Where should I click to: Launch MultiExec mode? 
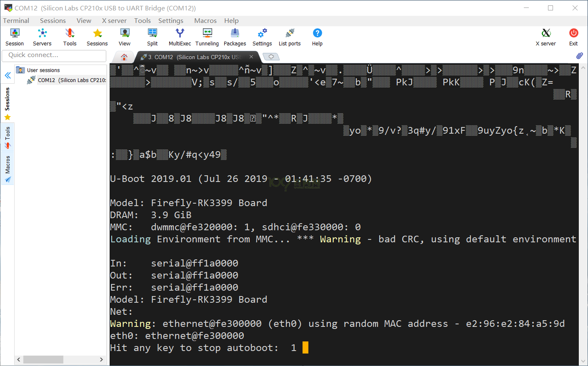pos(180,37)
